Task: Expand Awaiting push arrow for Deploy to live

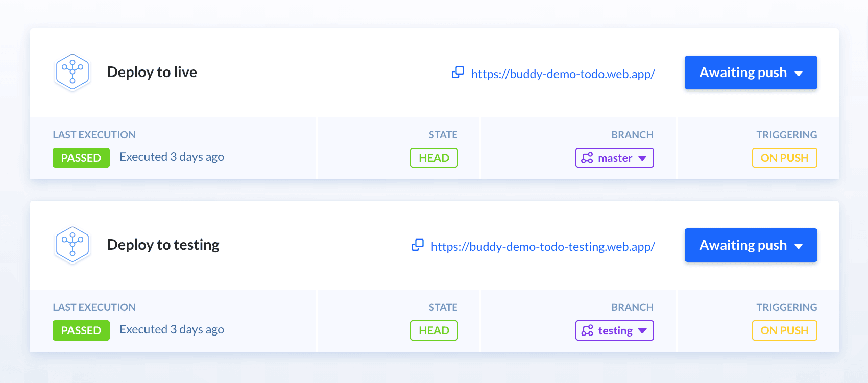Action: (799, 74)
